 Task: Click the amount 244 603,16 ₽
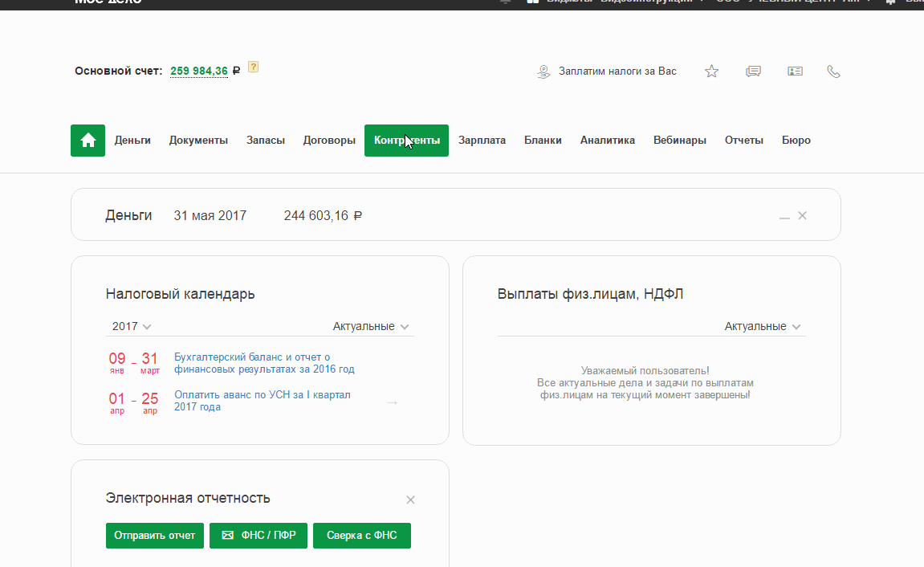pos(323,216)
